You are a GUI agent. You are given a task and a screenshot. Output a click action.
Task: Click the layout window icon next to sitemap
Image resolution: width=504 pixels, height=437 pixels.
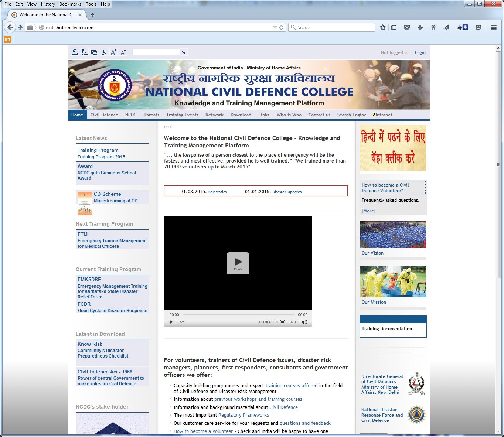point(94,52)
